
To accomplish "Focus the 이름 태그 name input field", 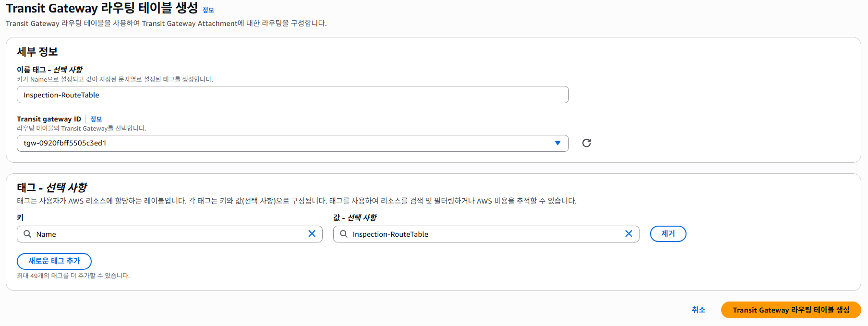I will [x=293, y=95].
